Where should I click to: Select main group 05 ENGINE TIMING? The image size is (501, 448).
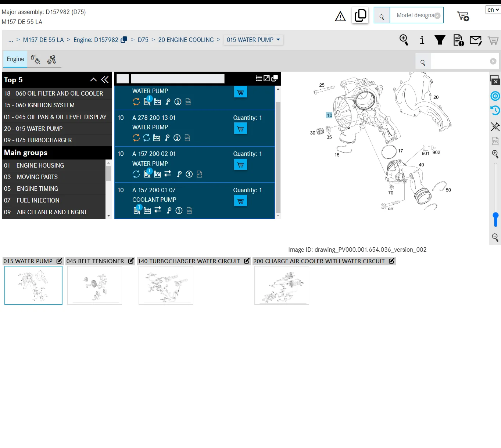click(54, 189)
